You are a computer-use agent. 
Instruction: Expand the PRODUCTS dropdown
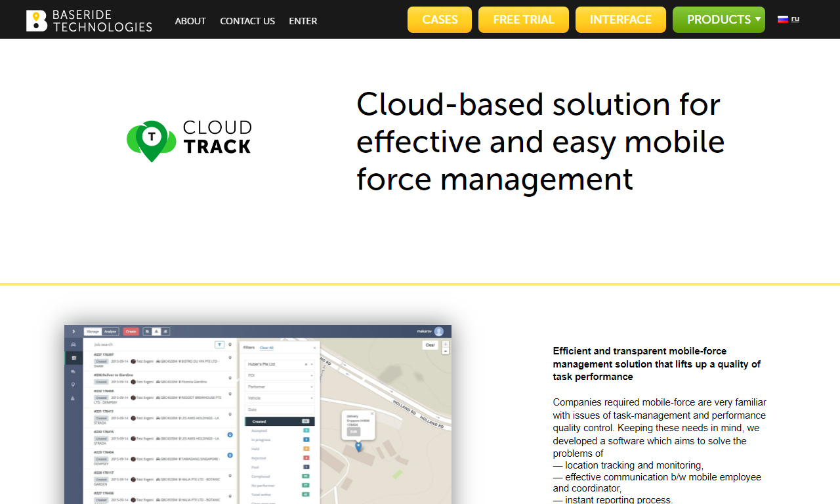719,20
